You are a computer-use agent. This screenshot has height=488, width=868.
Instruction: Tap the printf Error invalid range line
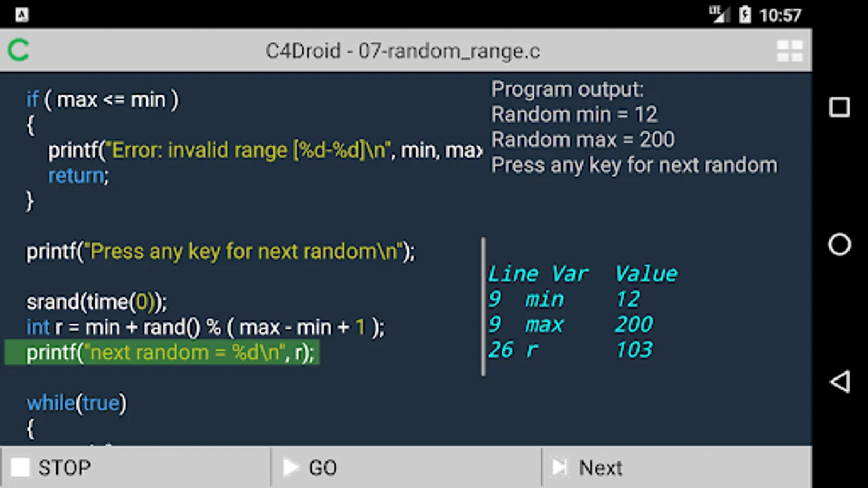(x=265, y=150)
